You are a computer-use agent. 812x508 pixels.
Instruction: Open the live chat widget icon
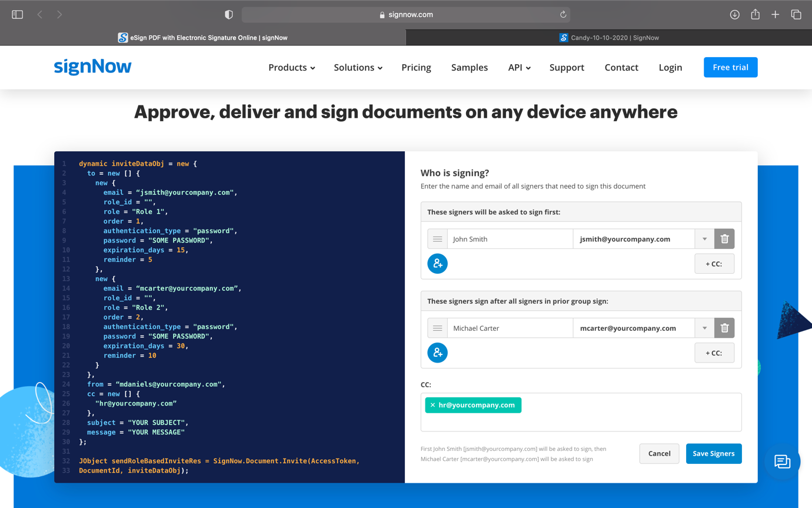[782, 461]
